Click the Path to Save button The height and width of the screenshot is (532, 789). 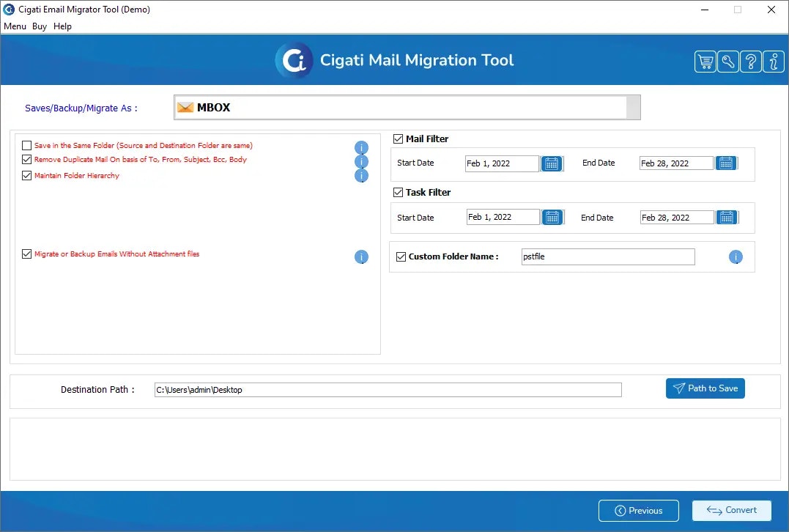coord(705,388)
